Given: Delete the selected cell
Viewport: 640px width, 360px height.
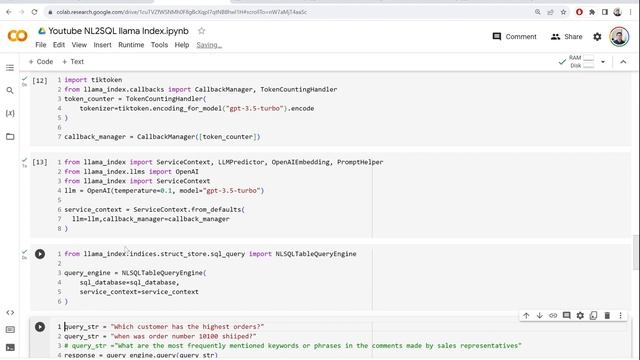Looking at the screenshot, I should tap(607, 316).
